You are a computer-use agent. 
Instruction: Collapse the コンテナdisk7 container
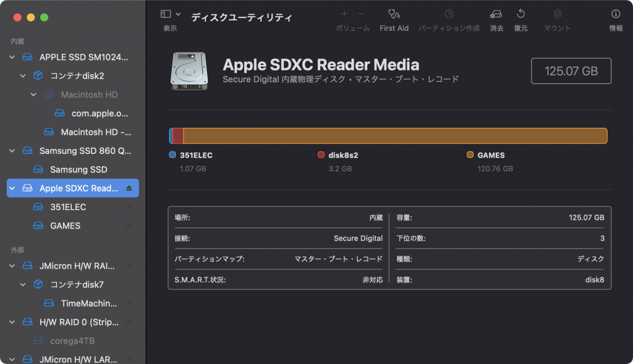(23, 284)
